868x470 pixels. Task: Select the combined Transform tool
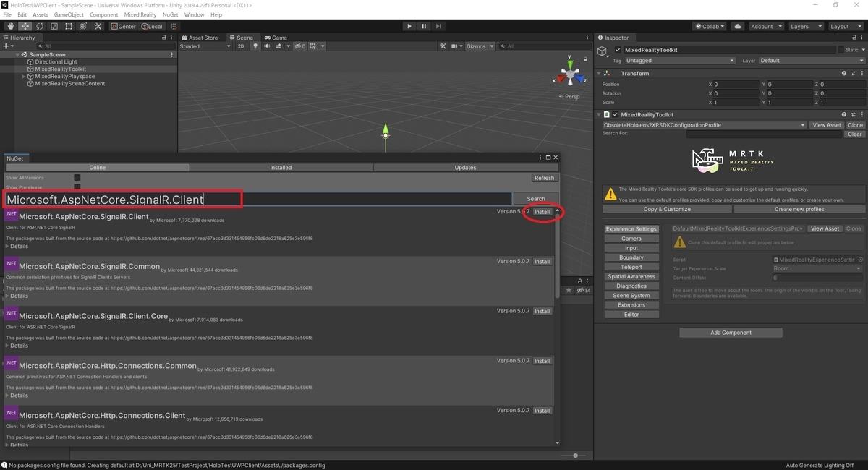(x=82, y=26)
